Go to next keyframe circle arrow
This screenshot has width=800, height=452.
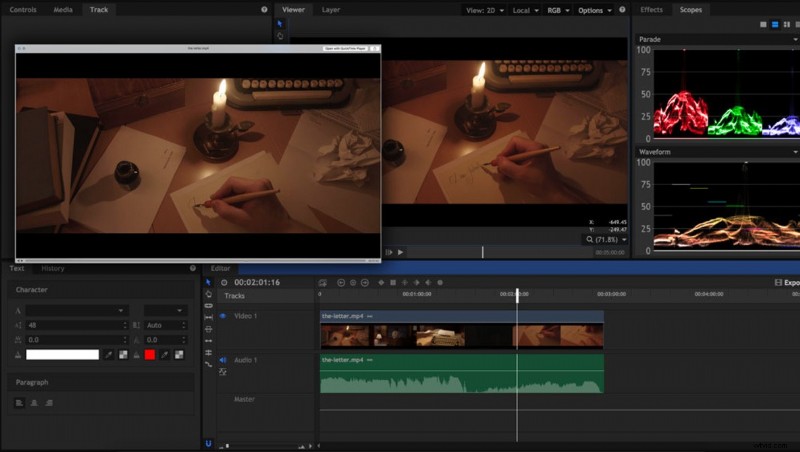pyautogui.click(x=365, y=283)
